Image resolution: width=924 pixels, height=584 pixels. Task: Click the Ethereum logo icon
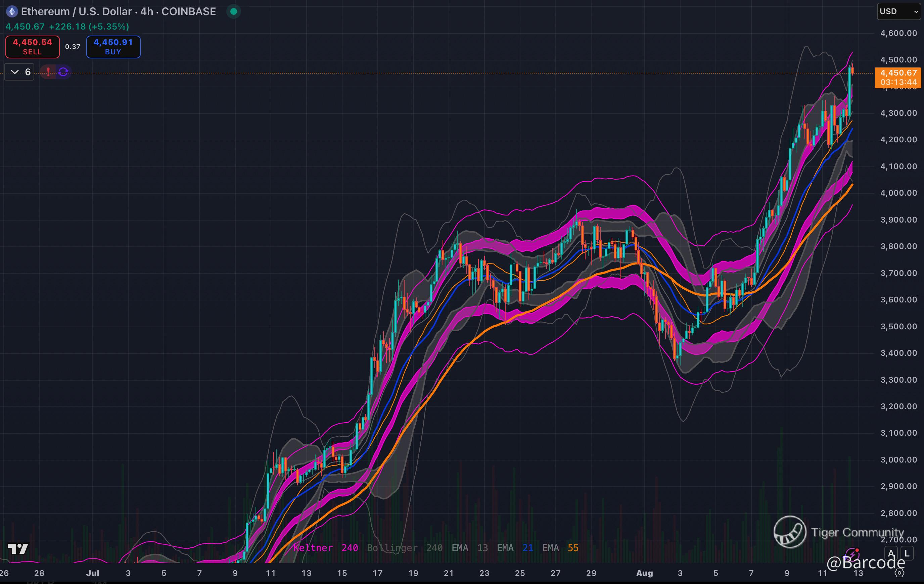coord(12,11)
